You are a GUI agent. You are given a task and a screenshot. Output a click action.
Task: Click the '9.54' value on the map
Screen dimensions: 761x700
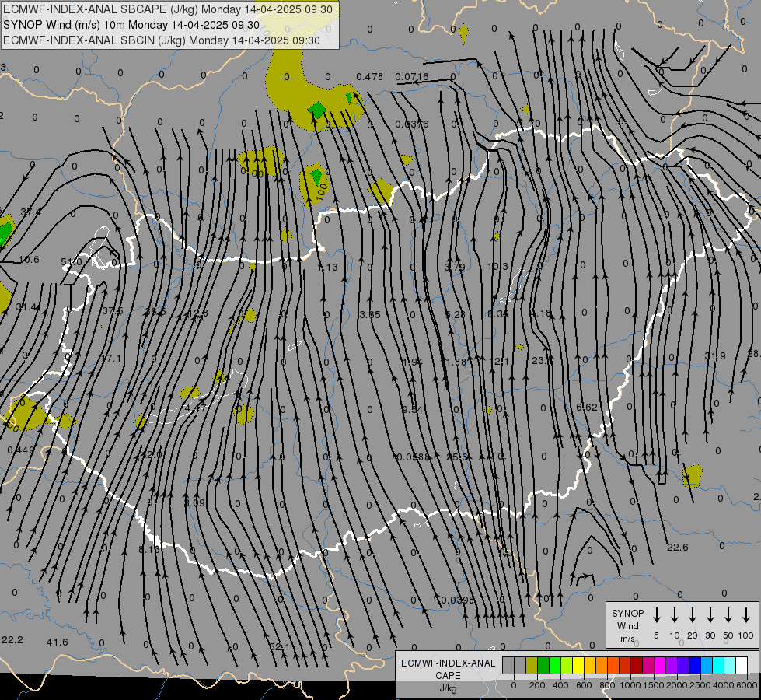412,410
